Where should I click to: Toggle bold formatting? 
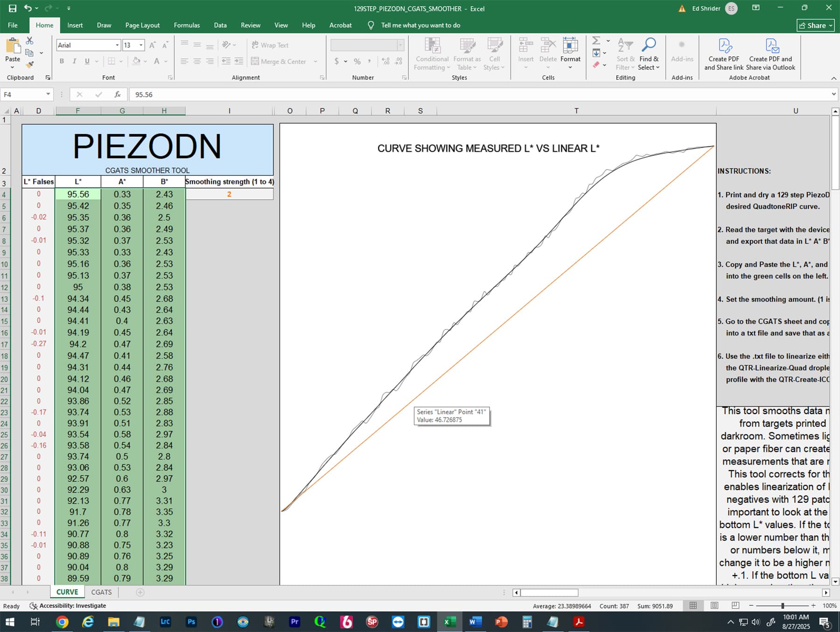[62, 61]
